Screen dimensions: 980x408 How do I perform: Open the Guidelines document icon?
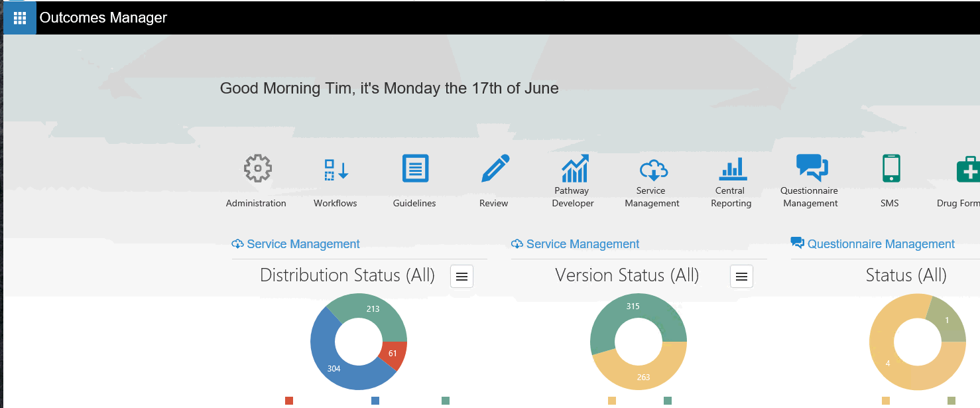click(415, 169)
